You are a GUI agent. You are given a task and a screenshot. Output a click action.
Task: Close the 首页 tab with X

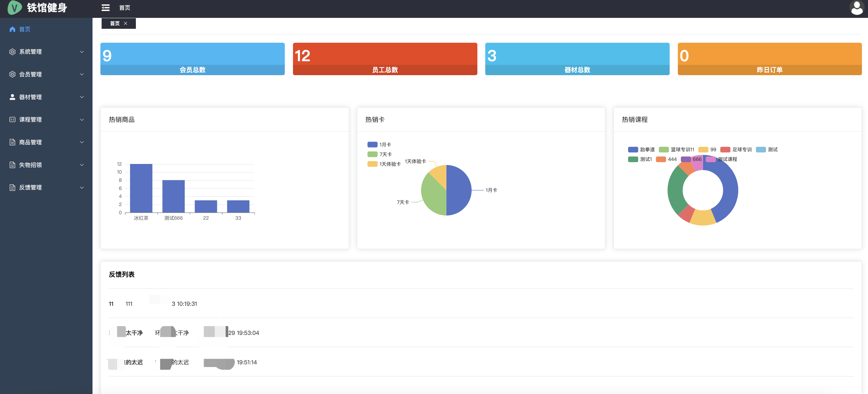(126, 23)
